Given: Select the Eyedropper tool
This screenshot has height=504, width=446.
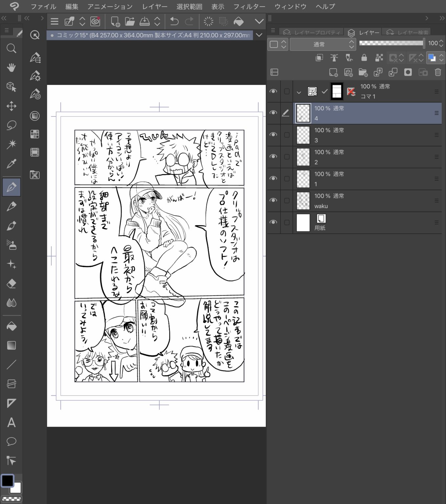Looking at the screenshot, I should coord(11,164).
